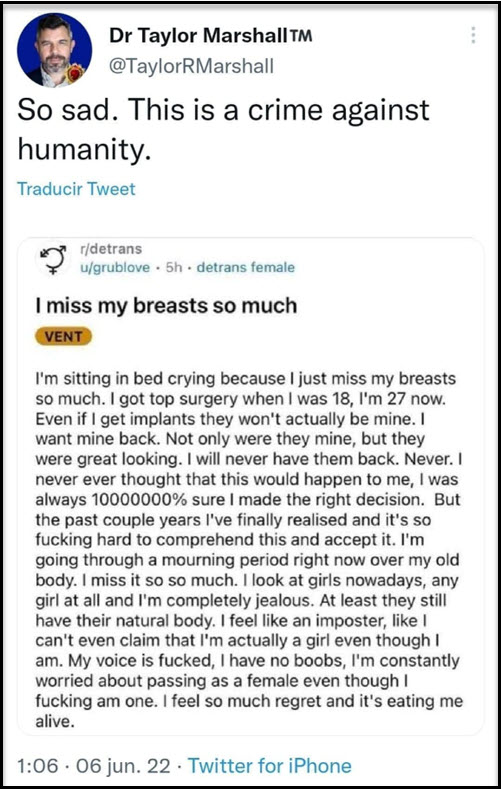Click Traducir Tweet link

76,189
